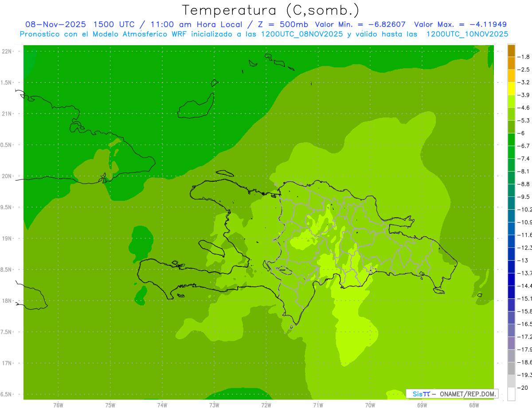Screen dimensions: 532x411
Task: Click the latitude label "18N"
Action: [x=8, y=301]
